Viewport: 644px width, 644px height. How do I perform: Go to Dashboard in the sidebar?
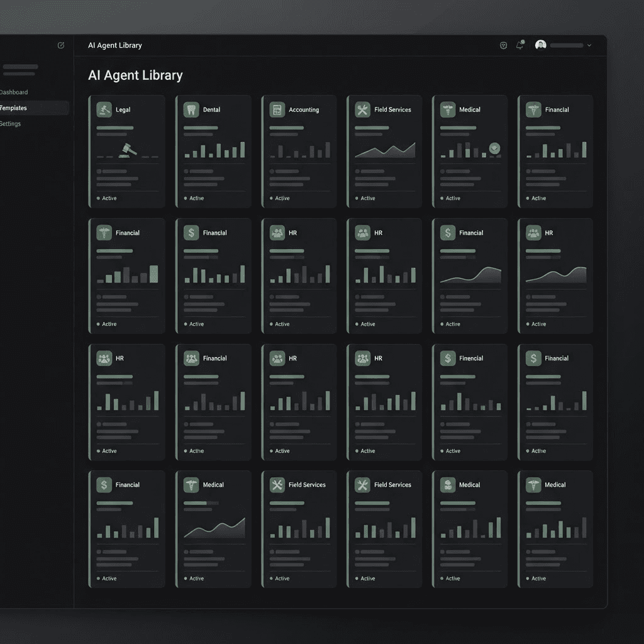13,92
